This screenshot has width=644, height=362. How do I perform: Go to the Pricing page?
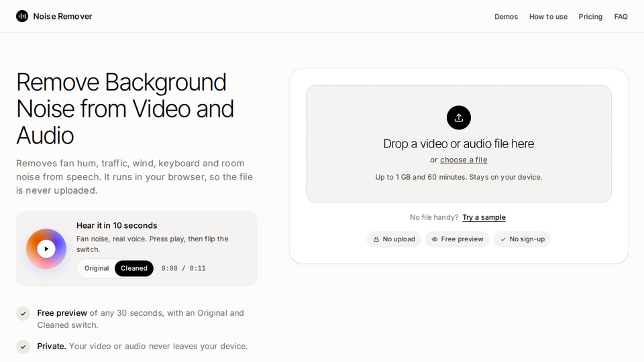click(x=590, y=16)
